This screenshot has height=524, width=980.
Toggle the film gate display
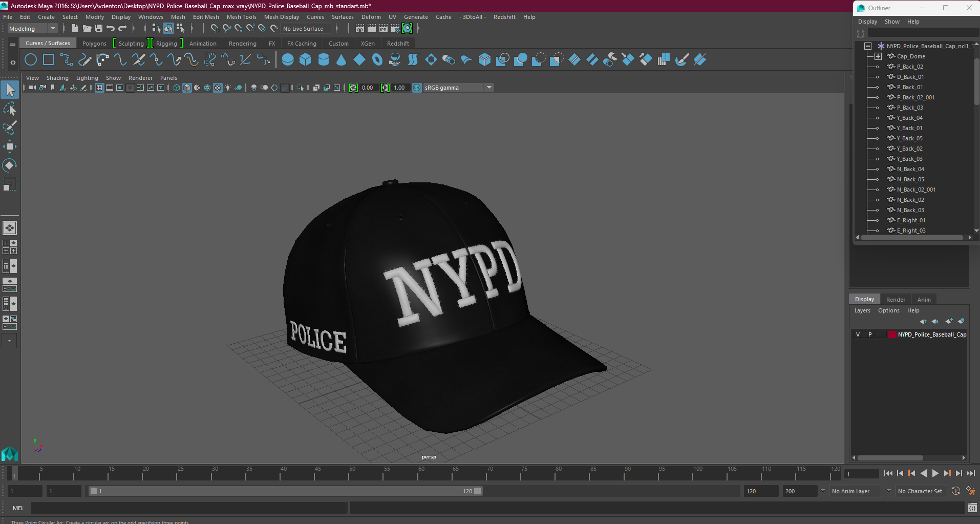pyautogui.click(x=110, y=88)
